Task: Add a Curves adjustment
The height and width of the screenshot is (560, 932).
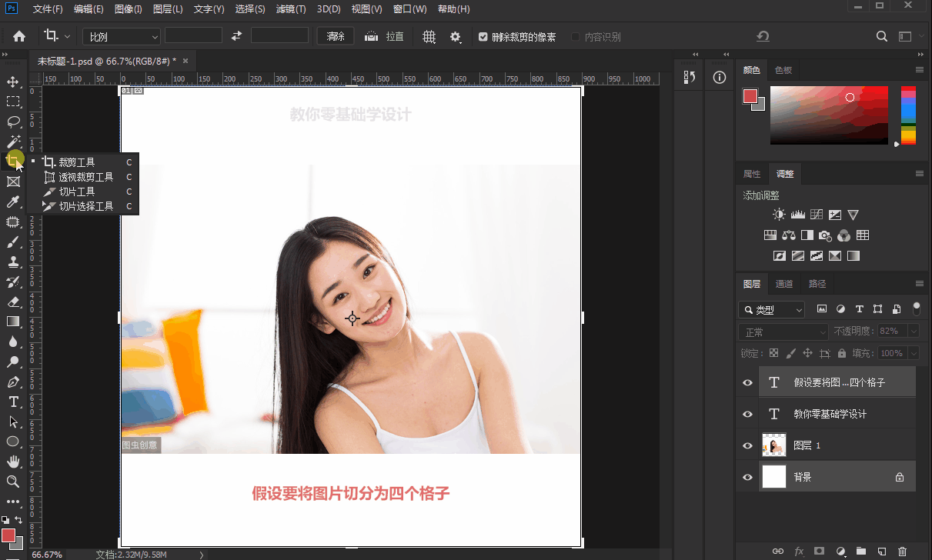Action: pos(816,215)
